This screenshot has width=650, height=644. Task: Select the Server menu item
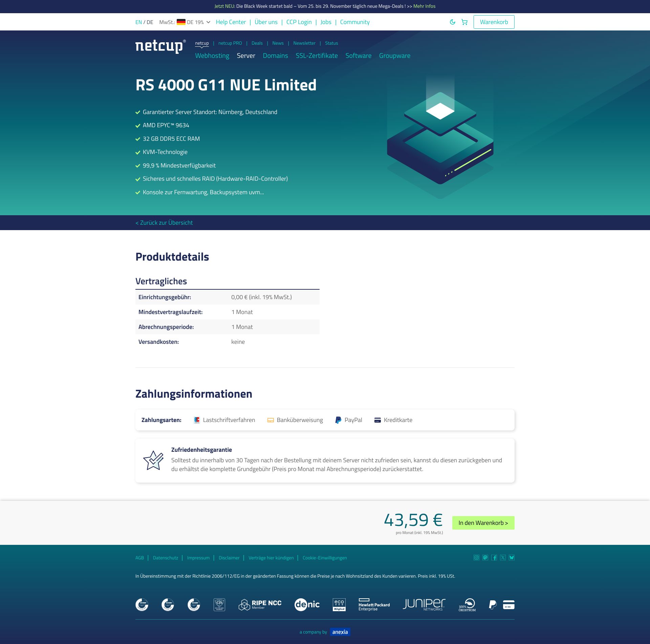coord(246,56)
